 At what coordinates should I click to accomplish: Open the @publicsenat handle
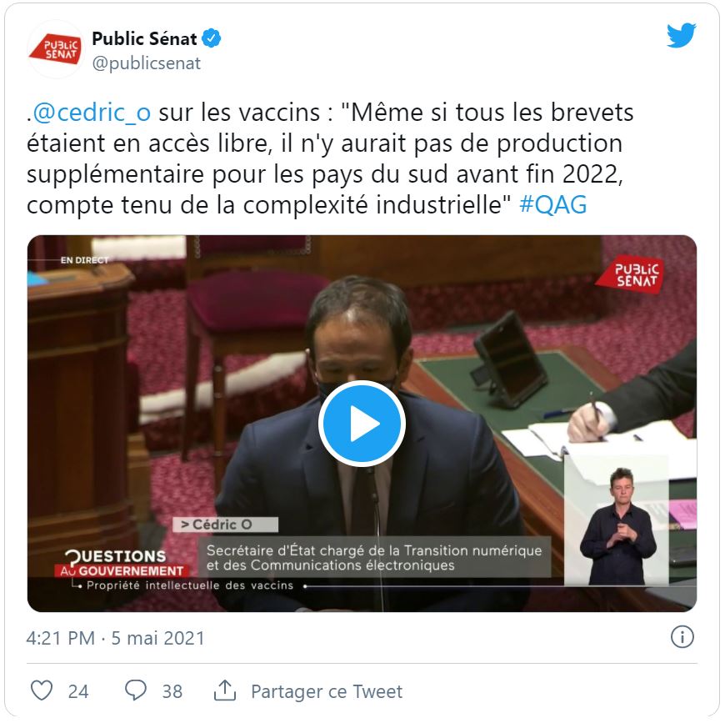pos(147,63)
